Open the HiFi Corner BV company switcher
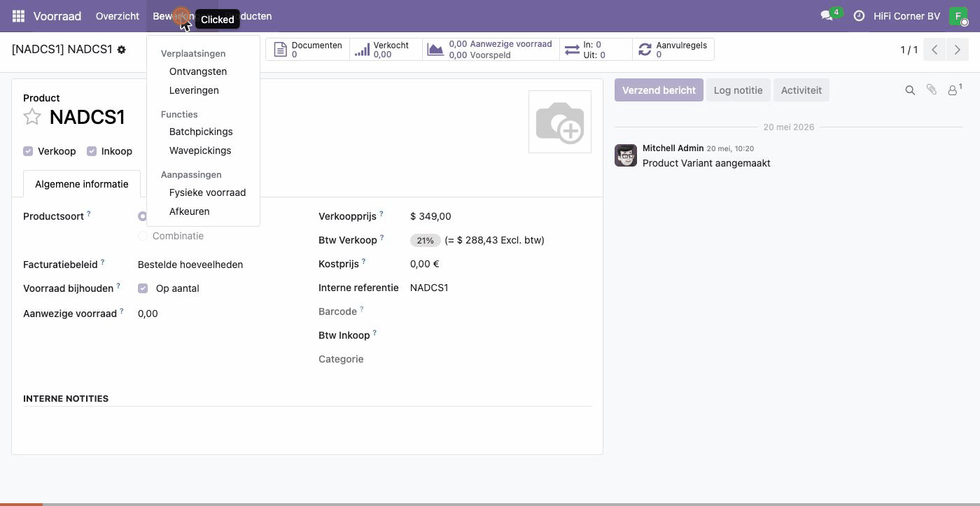Image resolution: width=980 pixels, height=506 pixels. (906, 15)
